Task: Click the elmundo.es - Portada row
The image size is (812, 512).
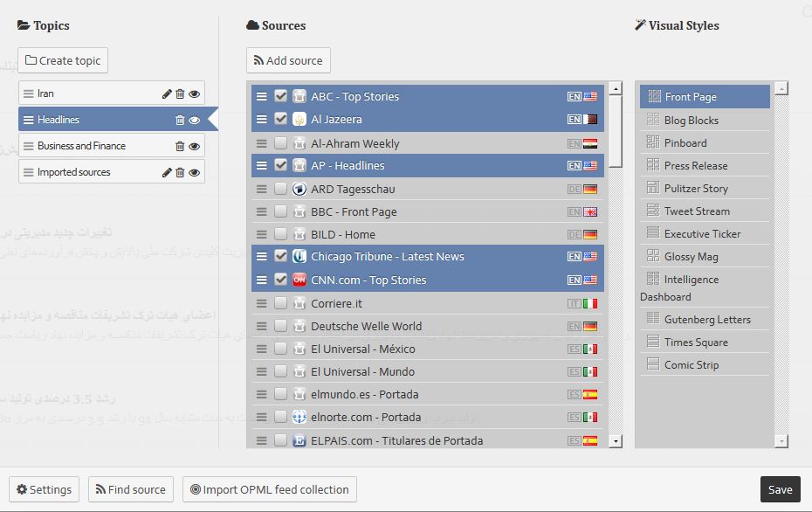Action: coord(428,394)
